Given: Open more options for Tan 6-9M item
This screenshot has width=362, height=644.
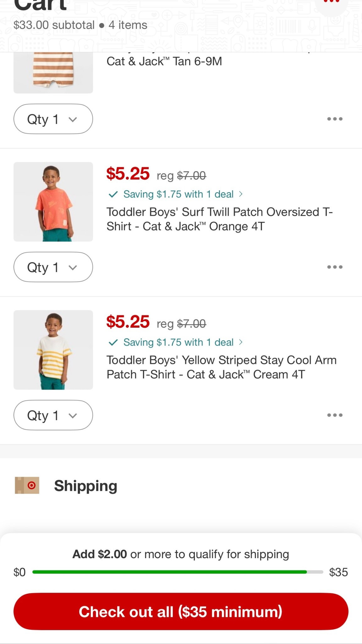Looking at the screenshot, I should [335, 119].
